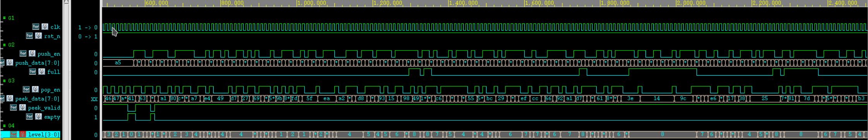
Task: Select the empty signal name
Action: pyautogui.click(x=52, y=117)
